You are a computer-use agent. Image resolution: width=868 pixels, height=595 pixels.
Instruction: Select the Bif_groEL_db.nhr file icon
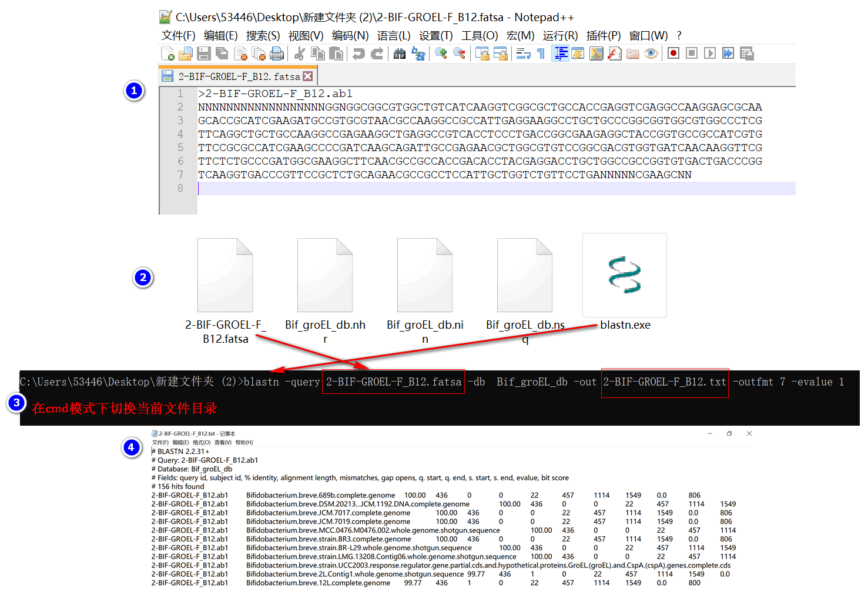click(x=325, y=275)
